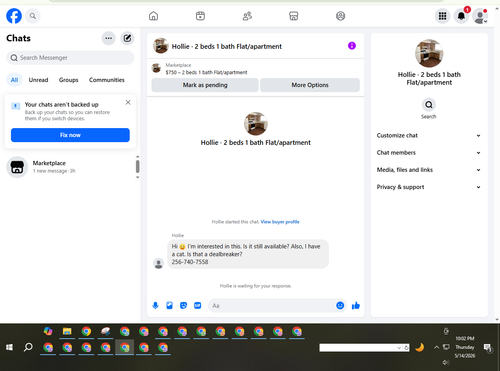Click the listing picture in right info panel
This screenshot has height=371, width=500.
pyautogui.click(x=429, y=53)
